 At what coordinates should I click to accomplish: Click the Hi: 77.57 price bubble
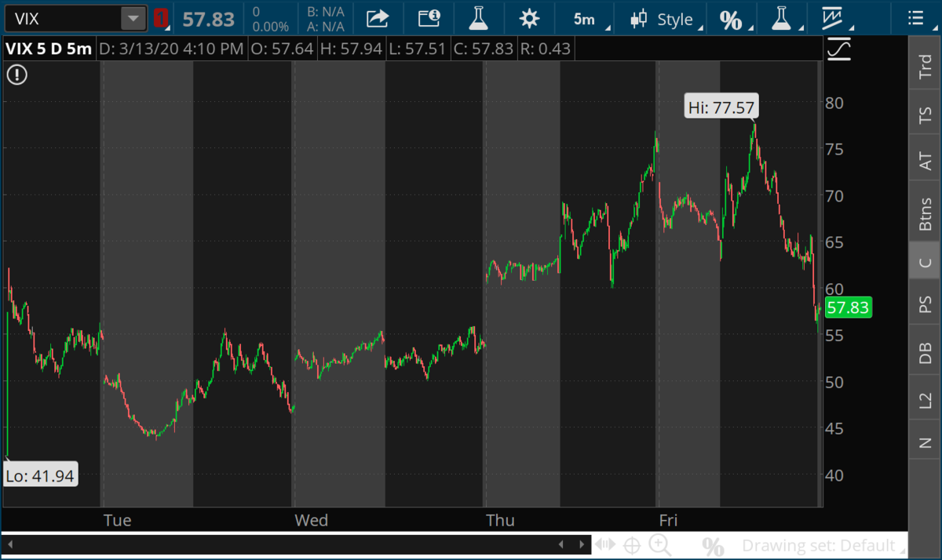[x=721, y=107]
